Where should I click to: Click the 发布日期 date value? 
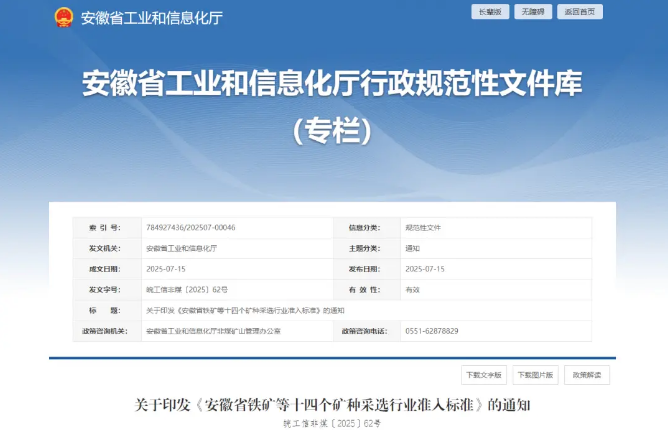(x=424, y=269)
